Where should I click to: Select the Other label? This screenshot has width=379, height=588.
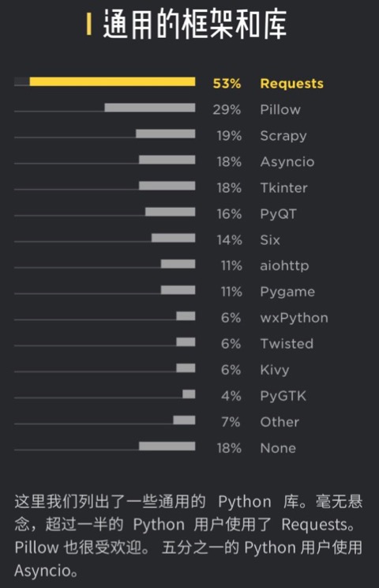280,422
